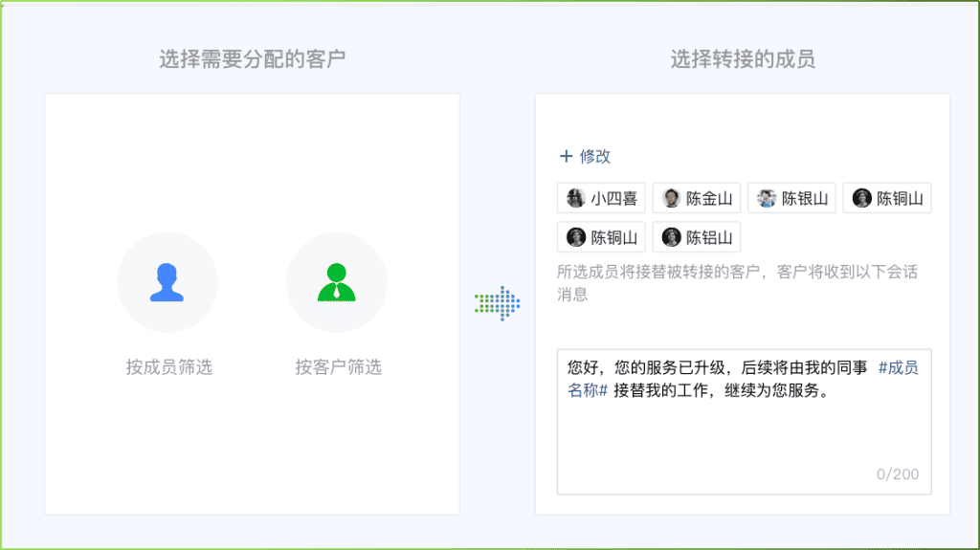The width and height of the screenshot is (980, 550).
Task: Focus the transfer message text box
Action: (743, 440)
